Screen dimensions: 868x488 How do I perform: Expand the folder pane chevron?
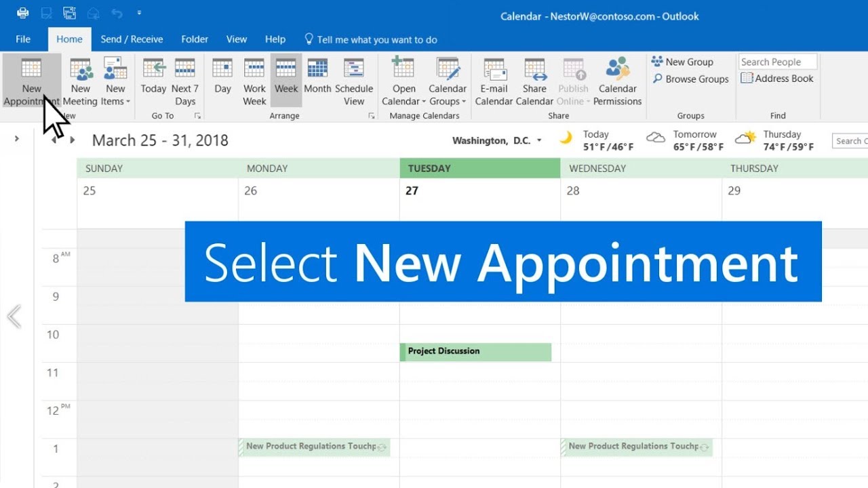[x=17, y=139]
